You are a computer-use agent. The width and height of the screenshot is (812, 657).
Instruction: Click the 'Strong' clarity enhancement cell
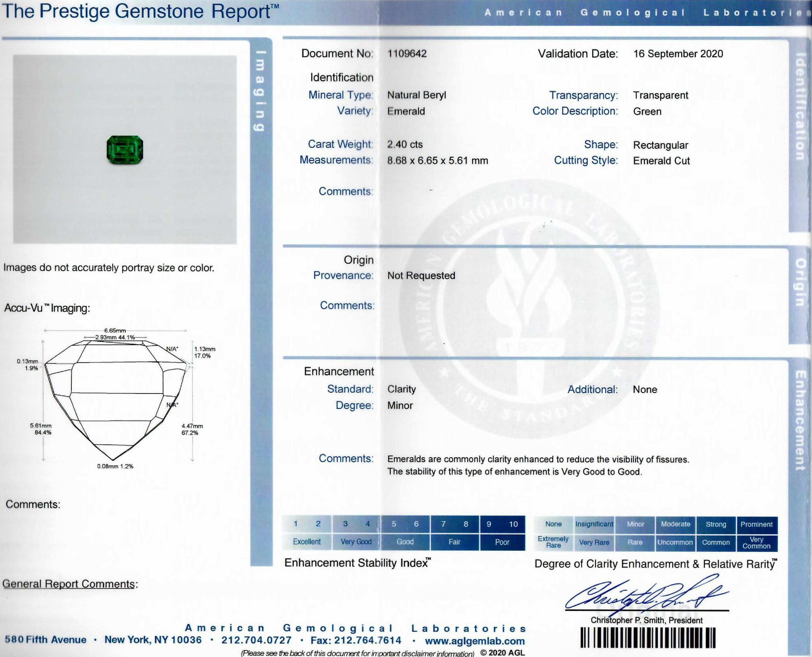coord(716,524)
